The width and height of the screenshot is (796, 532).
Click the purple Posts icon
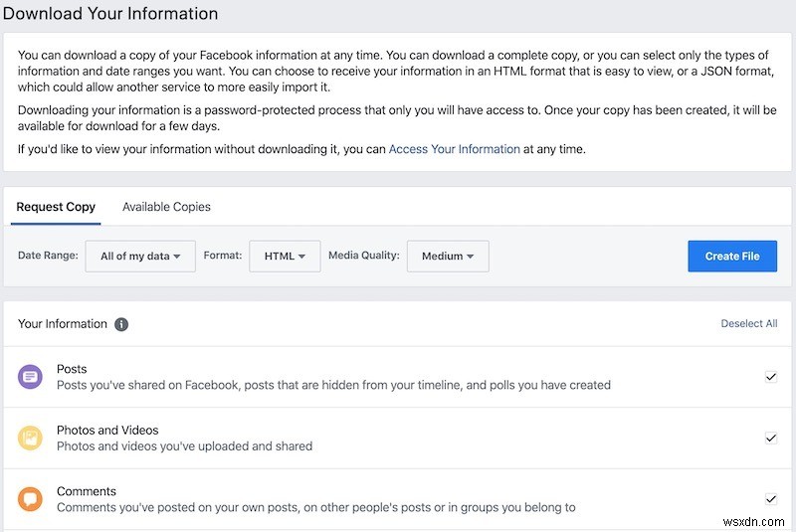click(30, 377)
